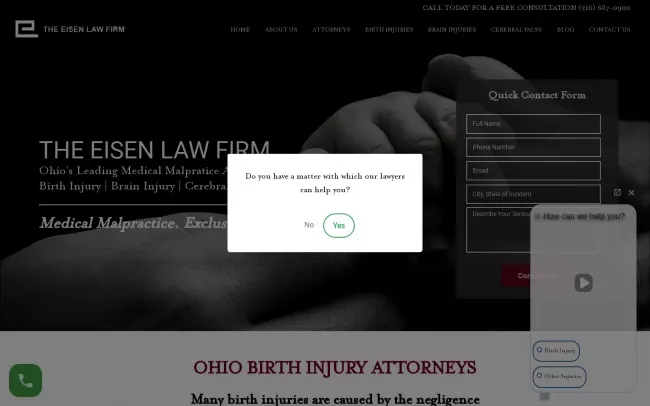Go to the Attorneys page
Image resolution: width=650 pixels, height=406 pixels.
pyautogui.click(x=331, y=30)
